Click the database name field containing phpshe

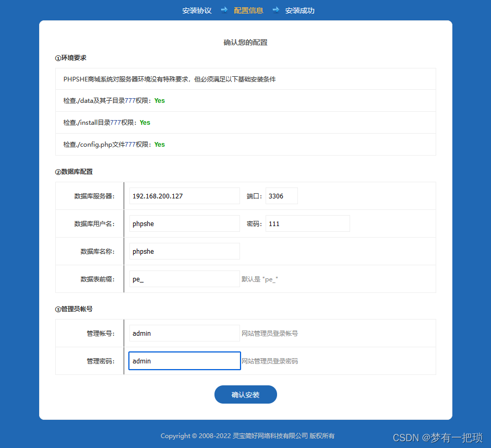point(184,251)
